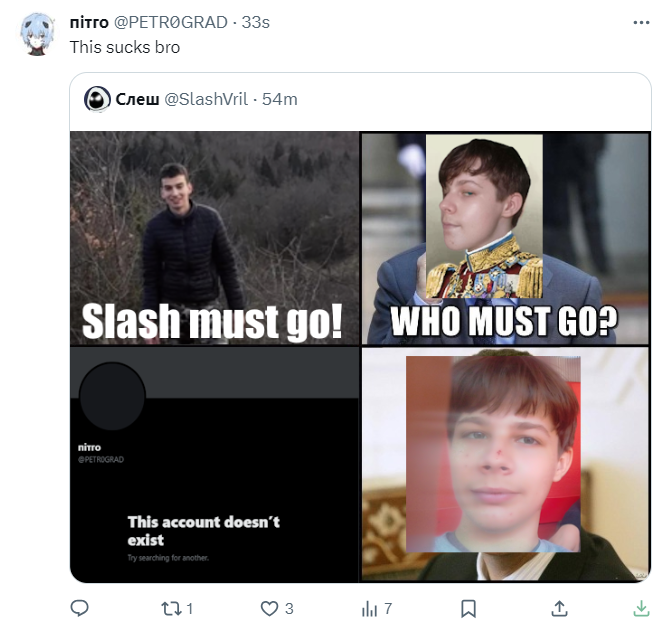Like the tweet with the heart icon
Screen dimensions: 659x629
[x=269, y=608]
